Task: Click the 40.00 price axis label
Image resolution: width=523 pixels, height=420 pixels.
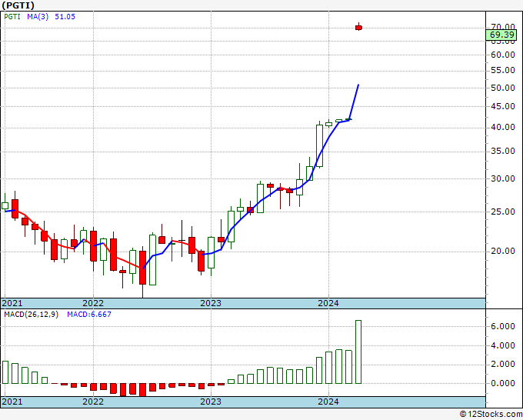Action: pyautogui.click(x=503, y=127)
